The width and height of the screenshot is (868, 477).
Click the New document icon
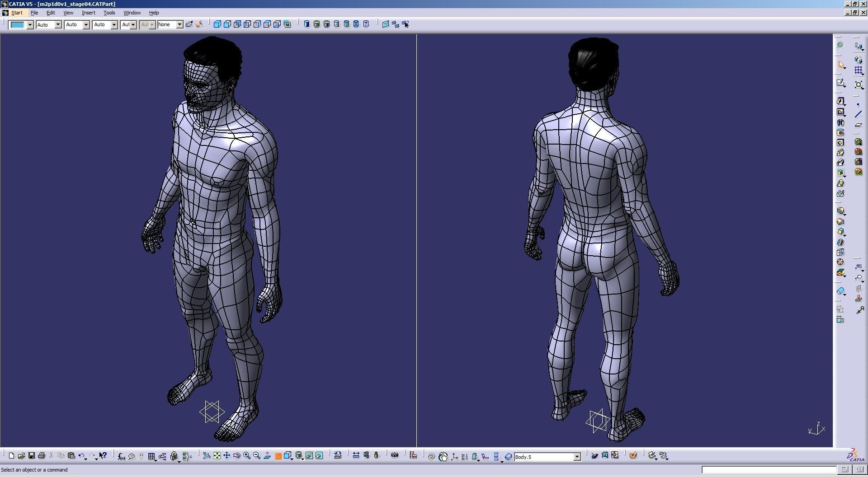coord(12,456)
